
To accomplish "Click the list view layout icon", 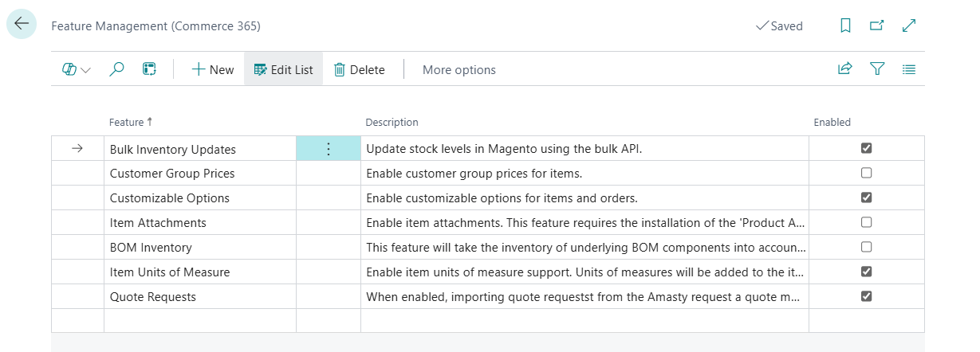I will (x=908, y=69).
